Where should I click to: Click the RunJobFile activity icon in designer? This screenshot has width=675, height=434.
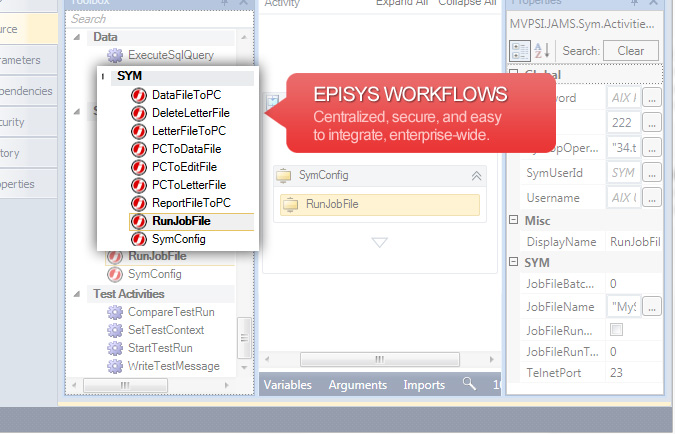tap(291, 205)
